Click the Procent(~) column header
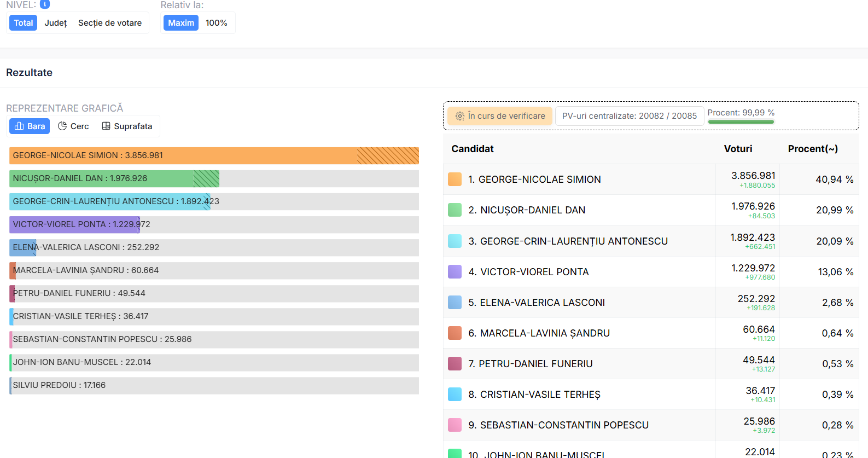The width and height of the screenshot is (868, 458). [812, 149]
